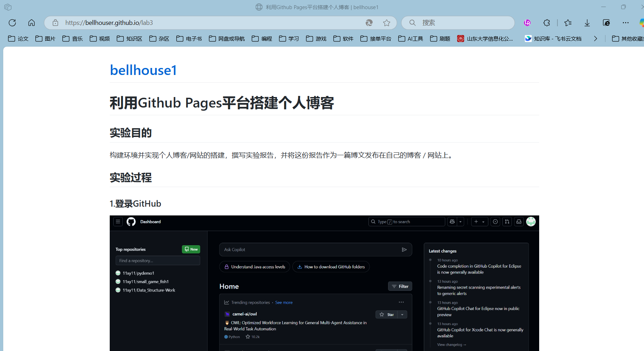644x351 pixels.
Task: Open the 知识库 飞书云文档 bookmark
Action: pyautogui.click(x=553, y=39)
